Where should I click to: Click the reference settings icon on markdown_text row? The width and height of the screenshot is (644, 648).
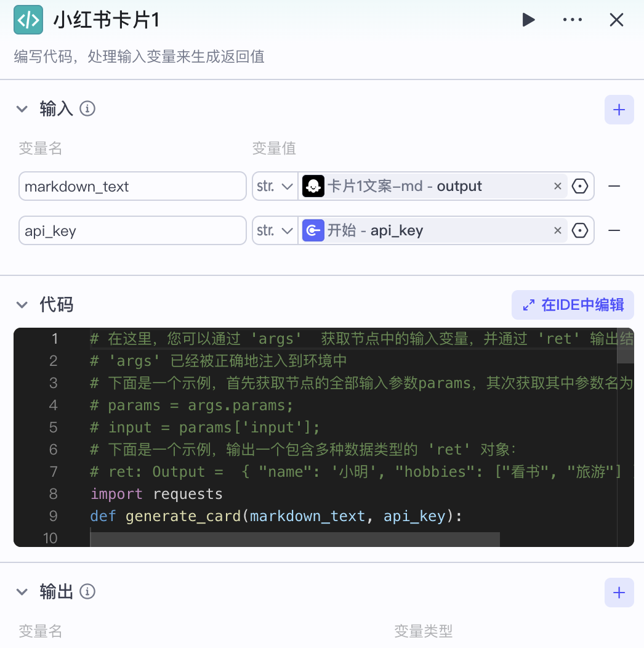579,185
